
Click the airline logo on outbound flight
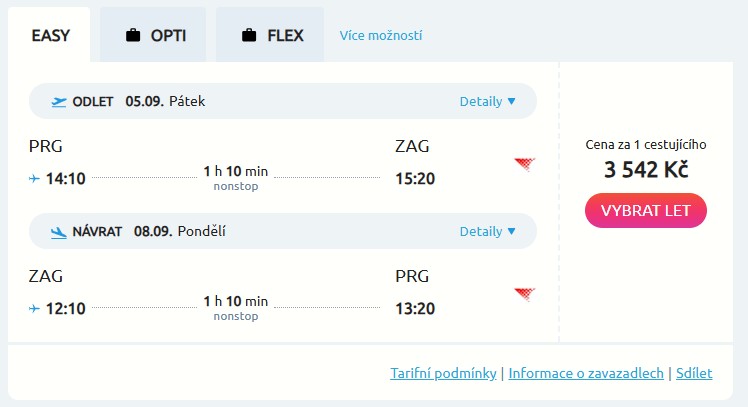[524, 165]
